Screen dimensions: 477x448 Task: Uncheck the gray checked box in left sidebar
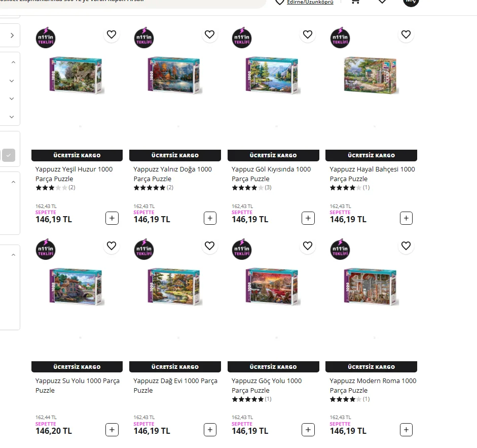9,155
